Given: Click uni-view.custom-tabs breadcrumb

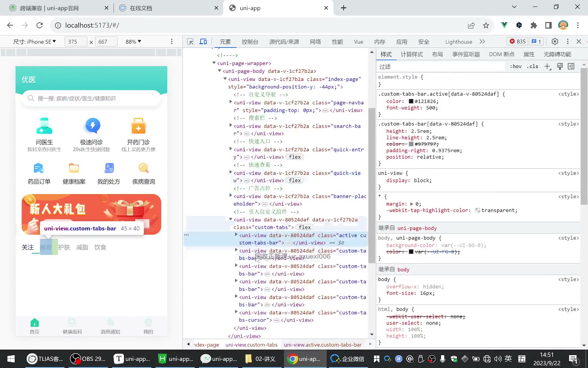Looking at the screenshot, I should coord(251,345).
